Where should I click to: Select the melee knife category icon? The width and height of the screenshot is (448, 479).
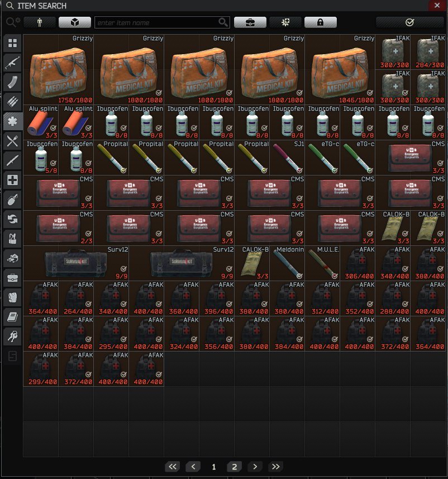point(12,160)
